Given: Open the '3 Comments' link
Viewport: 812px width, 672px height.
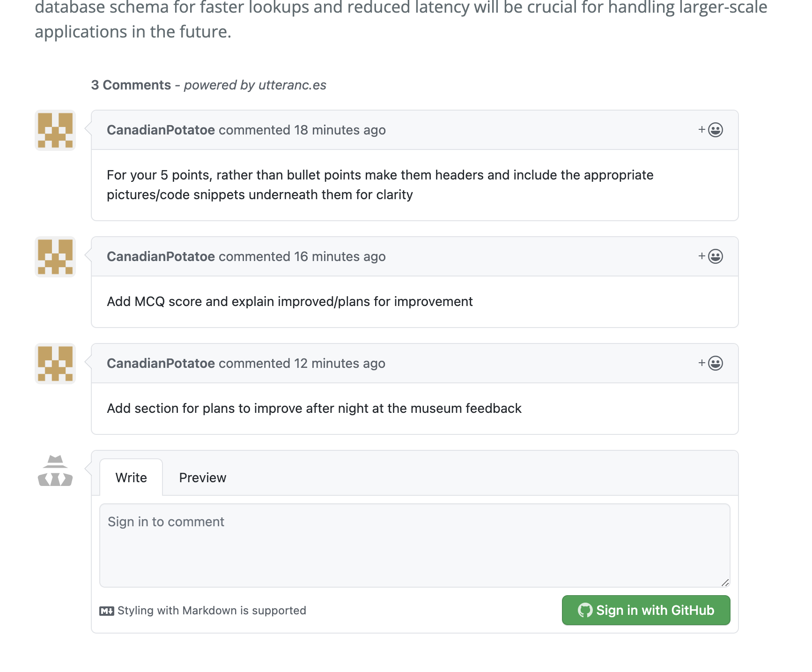Looking at the screenshot, I should [131, 85].
